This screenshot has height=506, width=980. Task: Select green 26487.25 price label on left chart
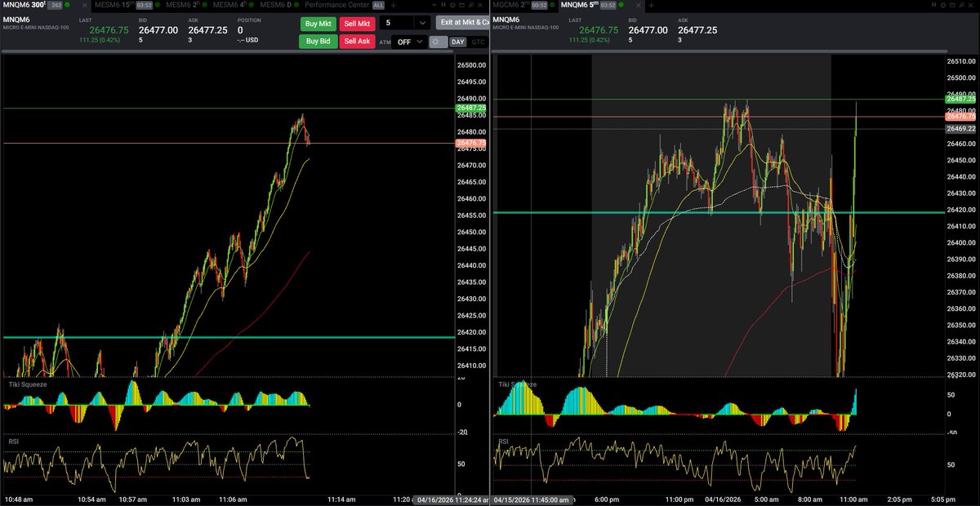(x=471, y=108)
